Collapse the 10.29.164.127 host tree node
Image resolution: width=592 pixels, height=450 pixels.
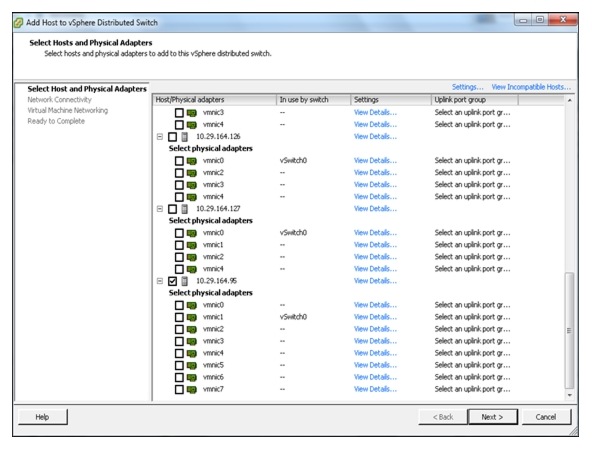(x=160, y=209)
